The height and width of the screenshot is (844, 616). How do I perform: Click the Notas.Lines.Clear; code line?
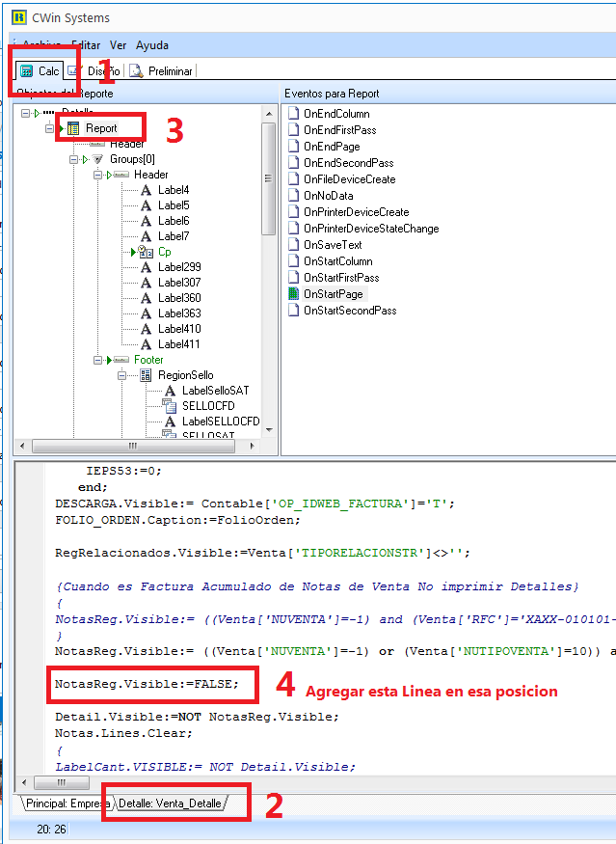(123, 734)
